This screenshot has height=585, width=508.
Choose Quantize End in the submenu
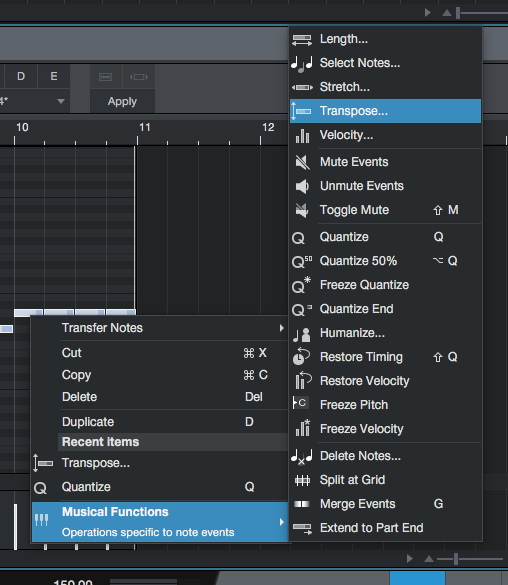[385, 309]
